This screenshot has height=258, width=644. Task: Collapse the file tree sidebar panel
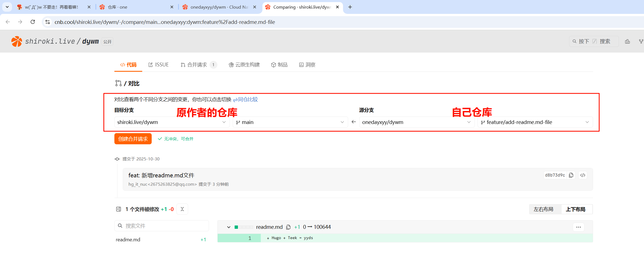click(x=119, y=209)
